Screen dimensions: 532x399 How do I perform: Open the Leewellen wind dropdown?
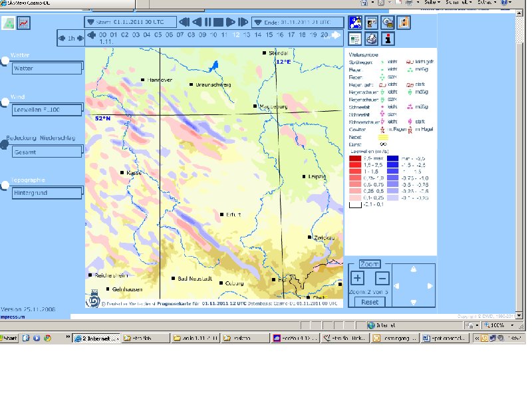tap(47, 110)
